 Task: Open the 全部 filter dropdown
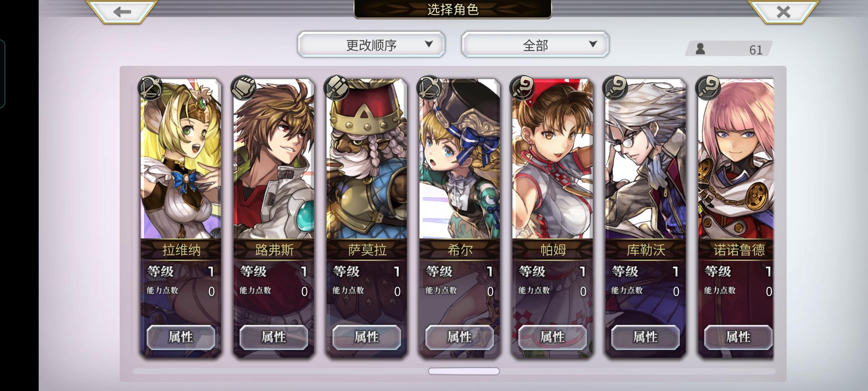(x=535, y=45)
